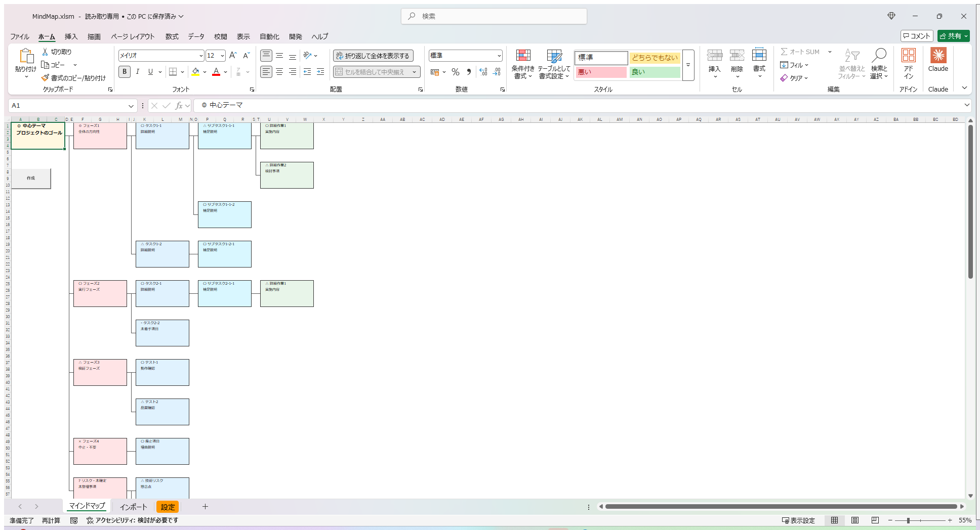Switch to the Formulas ribbon tab
Viewport: 980px width, 530px height.
pyautogui.click(x=172, y=36)
